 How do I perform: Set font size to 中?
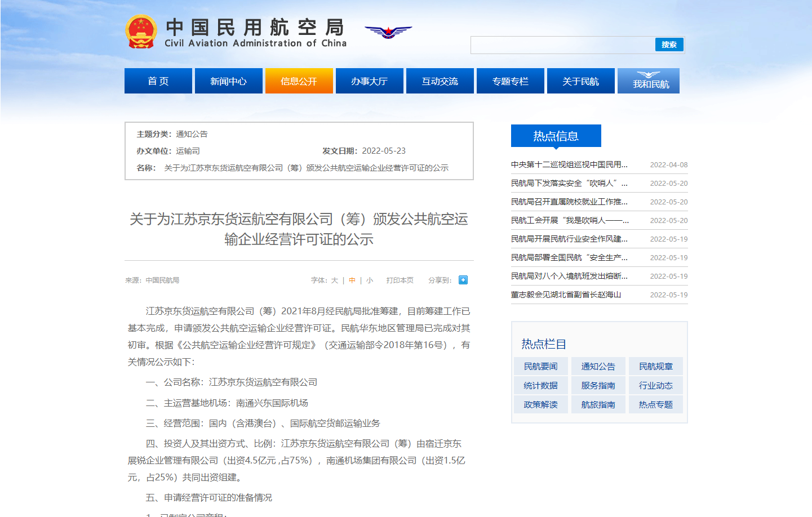(352, 280)
